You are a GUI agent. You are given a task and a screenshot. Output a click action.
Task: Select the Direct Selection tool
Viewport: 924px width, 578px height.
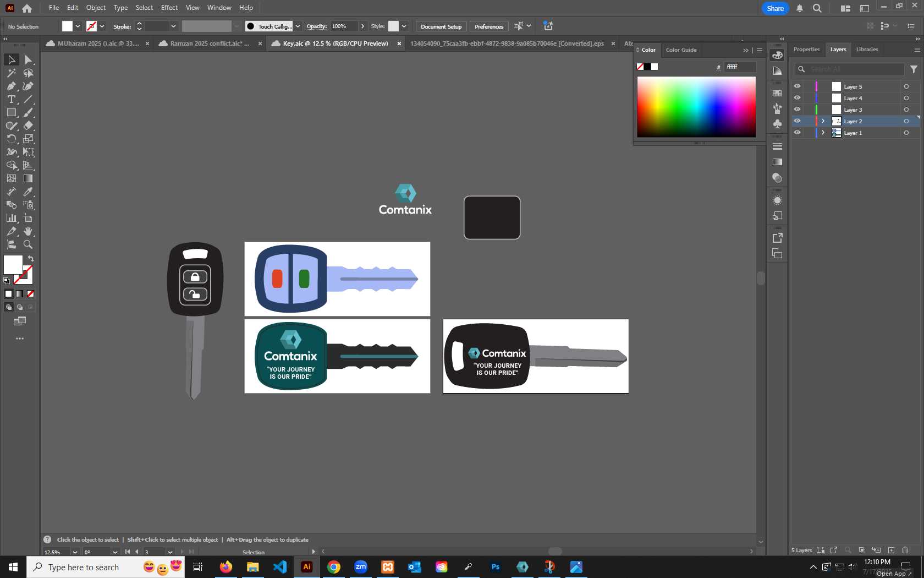28,59
